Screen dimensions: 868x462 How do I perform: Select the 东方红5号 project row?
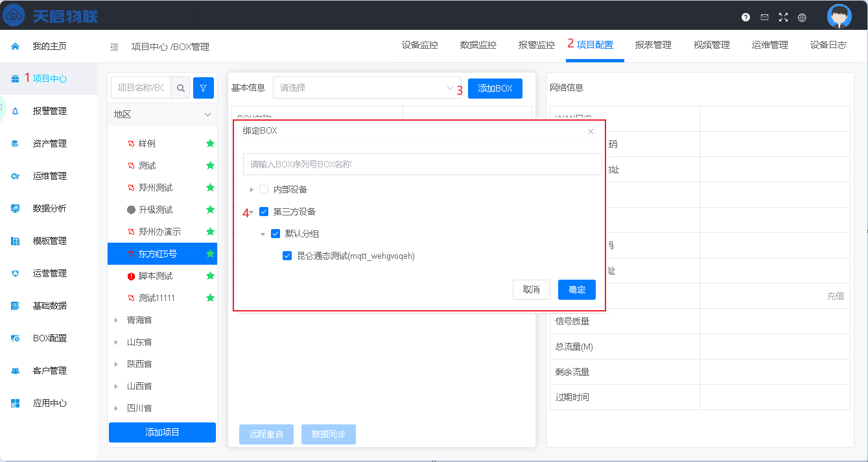coord(162,254)
